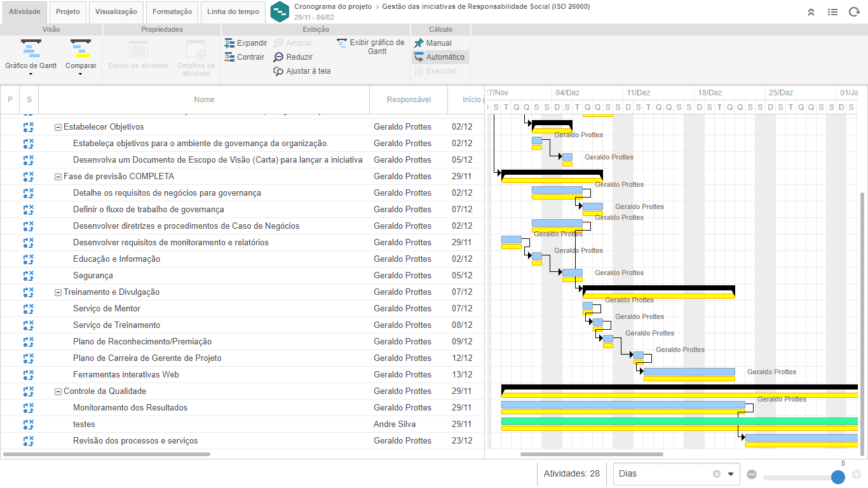Switch to the Projeto tab
The height and width of the screenshot is (488, 868).
pyautogui.click(x=68, y=11)
